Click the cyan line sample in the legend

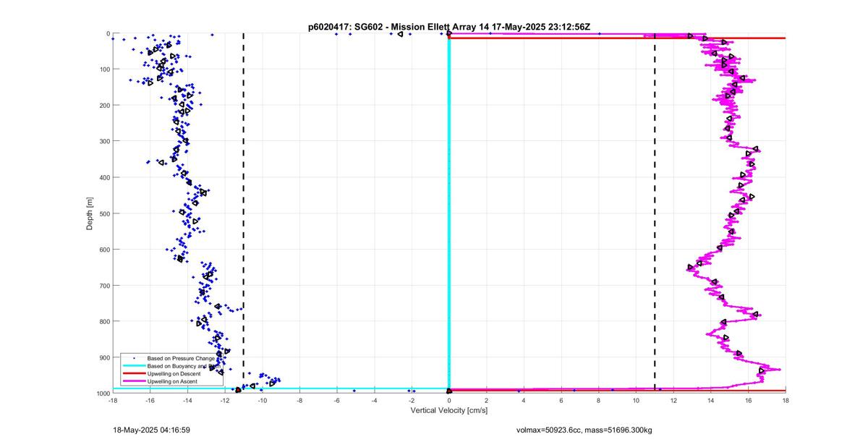click(x=133, y=366)
